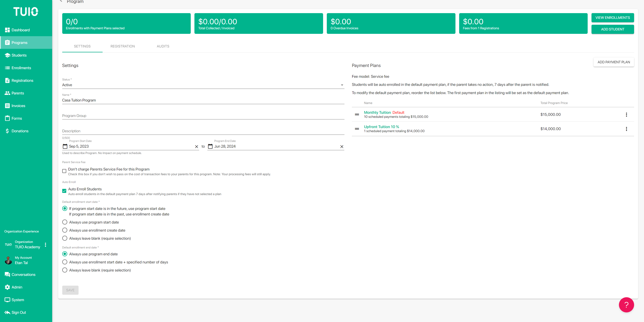Click ADD PAYMENT PLAN button
The image size is (644, 322).
click(x=614, y=62)
